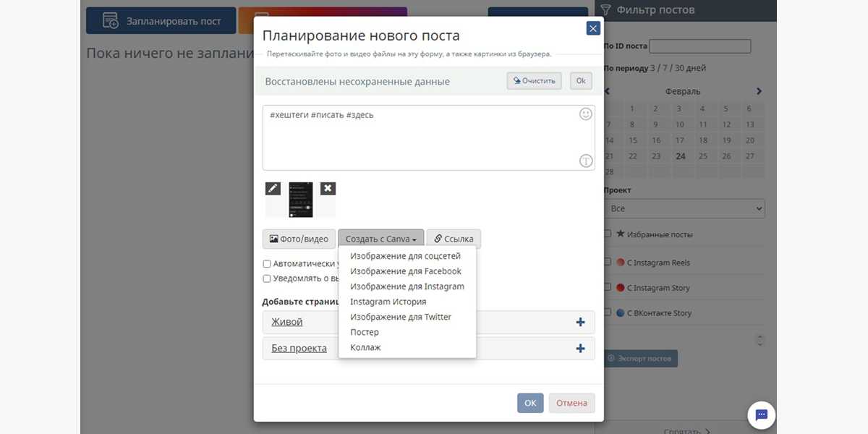Go to next month in calendar
Screen dimensions: 868x434
point(759,92)
